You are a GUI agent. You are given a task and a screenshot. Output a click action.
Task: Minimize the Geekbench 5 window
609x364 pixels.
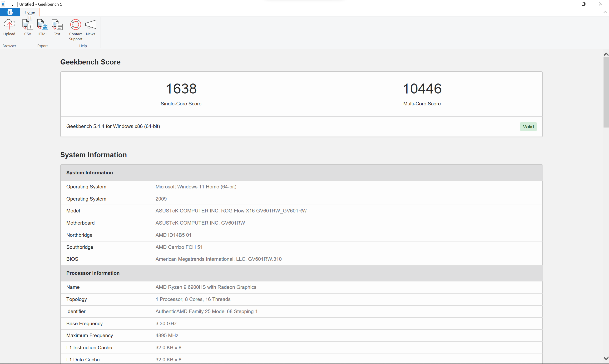(x=567, y=4)
